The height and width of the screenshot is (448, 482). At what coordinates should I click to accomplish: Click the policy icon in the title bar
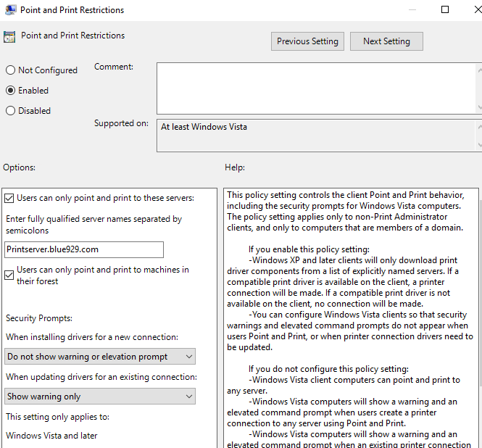point(9,10)
